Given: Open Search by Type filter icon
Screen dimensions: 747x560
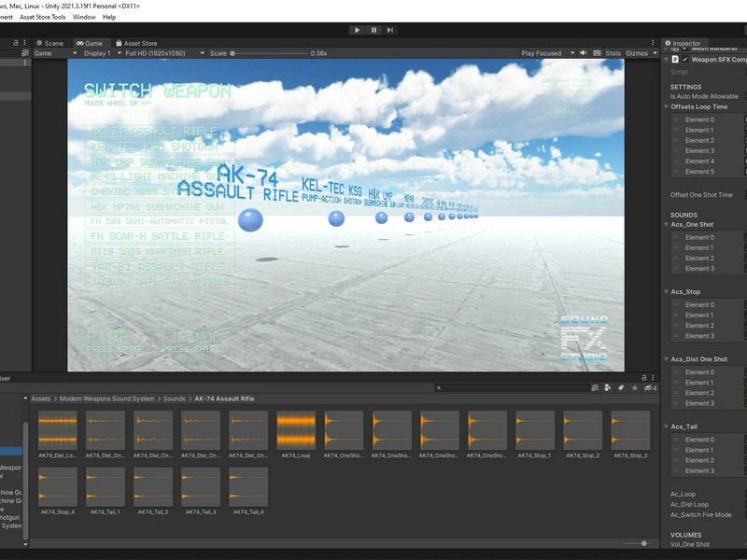Looking at the screenshot, I should (608, 388).
